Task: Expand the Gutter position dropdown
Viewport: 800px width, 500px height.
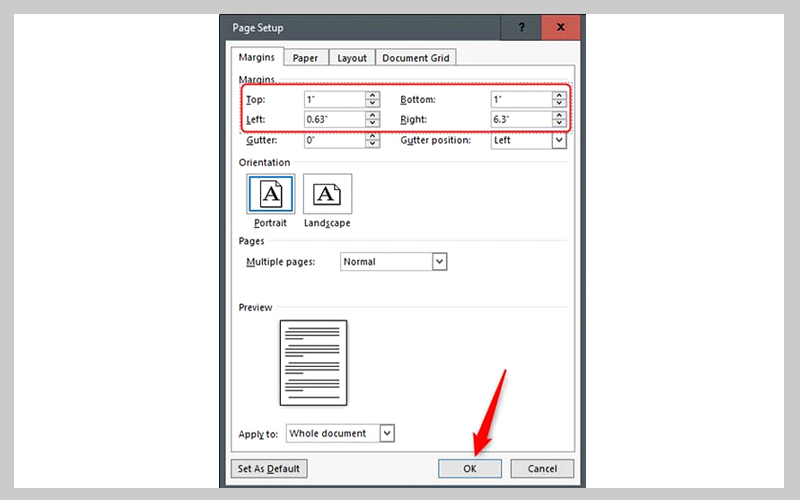Action: coord(559,140)
